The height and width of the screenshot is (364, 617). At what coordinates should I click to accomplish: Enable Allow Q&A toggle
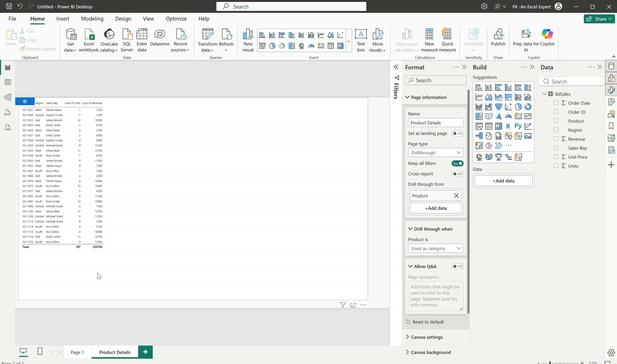[457, 266]
